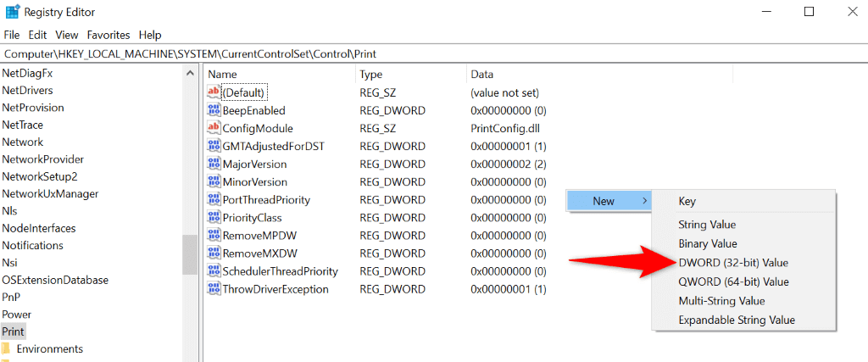The height and width of the screenshot is (362, 868).
Task: Click the ConfigModule string value icon
Action: point(214,128)
